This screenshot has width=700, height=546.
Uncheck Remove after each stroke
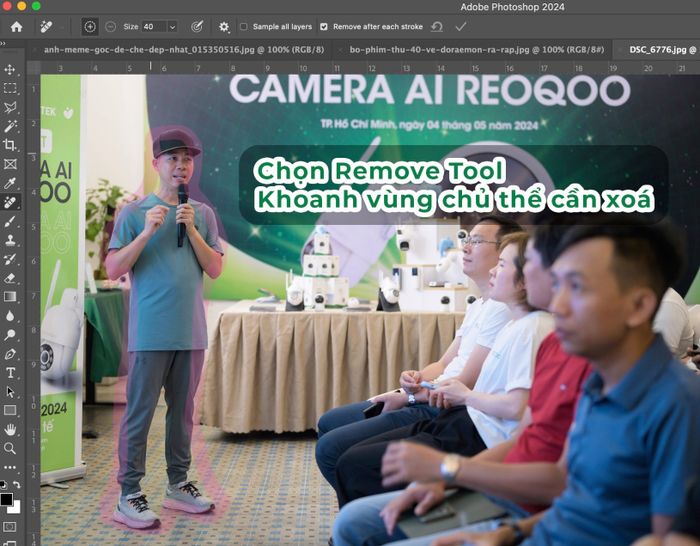[324, 27]
